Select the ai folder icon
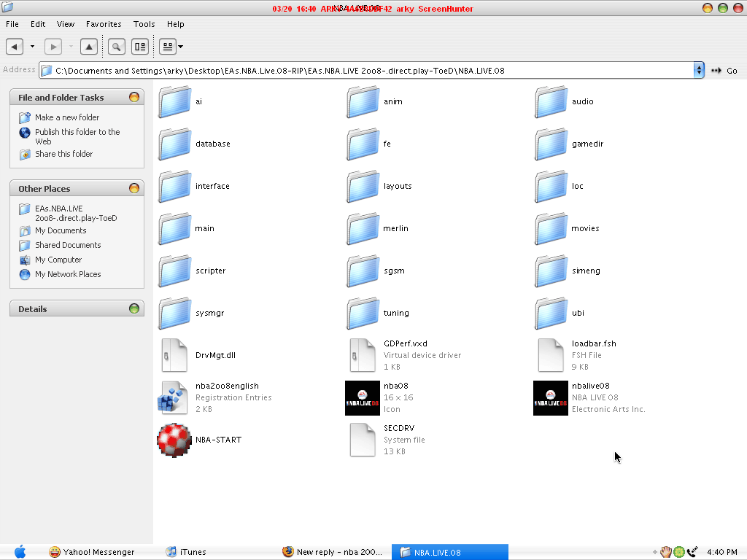Viewport: 747px width, 560px height. 175,102
